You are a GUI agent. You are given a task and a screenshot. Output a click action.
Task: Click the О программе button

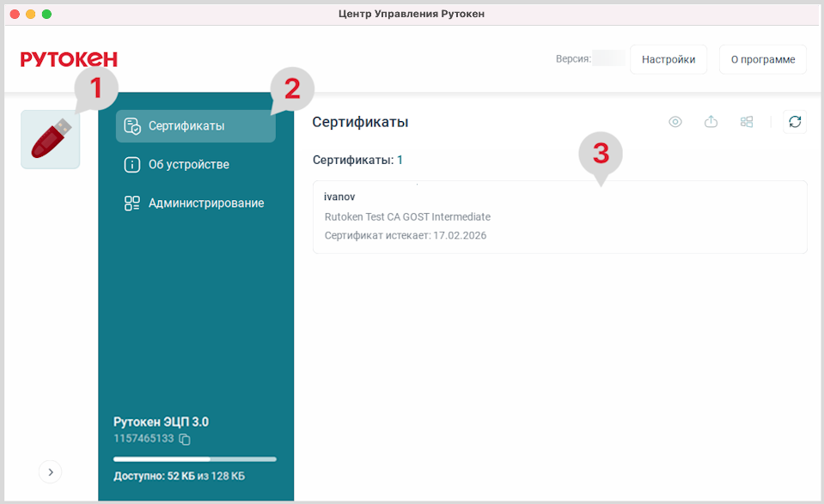coord(762,59)
